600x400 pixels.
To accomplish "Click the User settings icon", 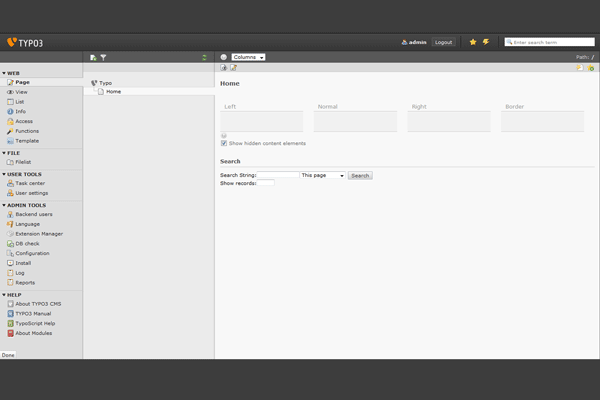I will tap(10, 193).
